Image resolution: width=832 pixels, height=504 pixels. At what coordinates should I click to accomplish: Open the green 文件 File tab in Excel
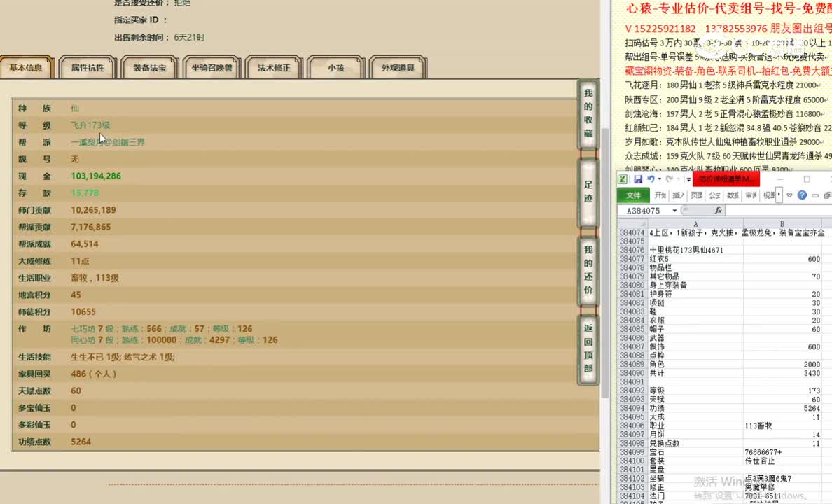click(x=633, y=195)
